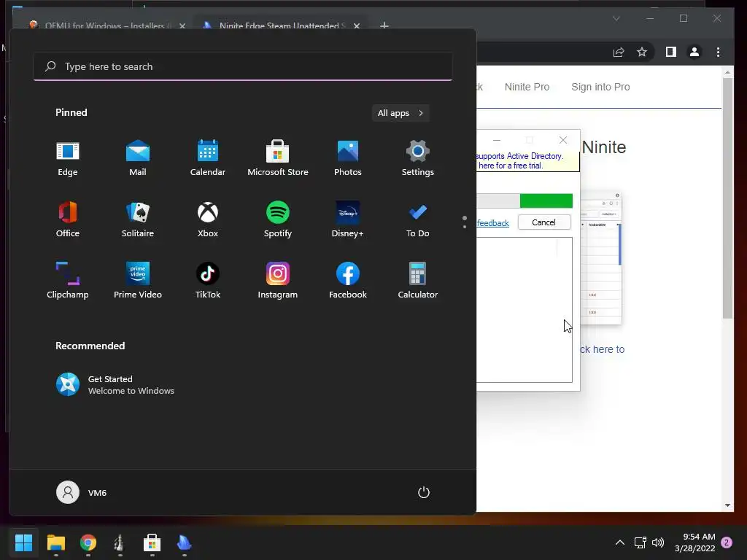
Task: Open the VM6 user account menu
Action: [x=82, y=492]
